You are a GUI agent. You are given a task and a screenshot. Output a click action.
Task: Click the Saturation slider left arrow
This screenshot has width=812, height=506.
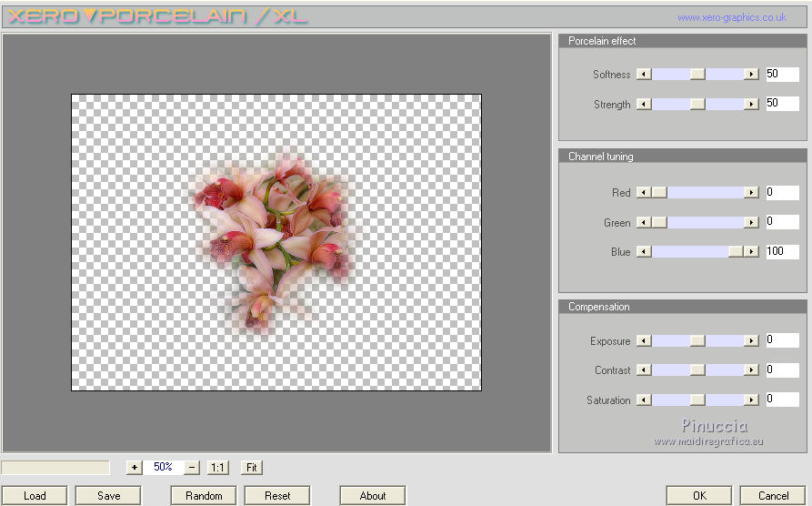pyautogui.click(x=644, y=400)
